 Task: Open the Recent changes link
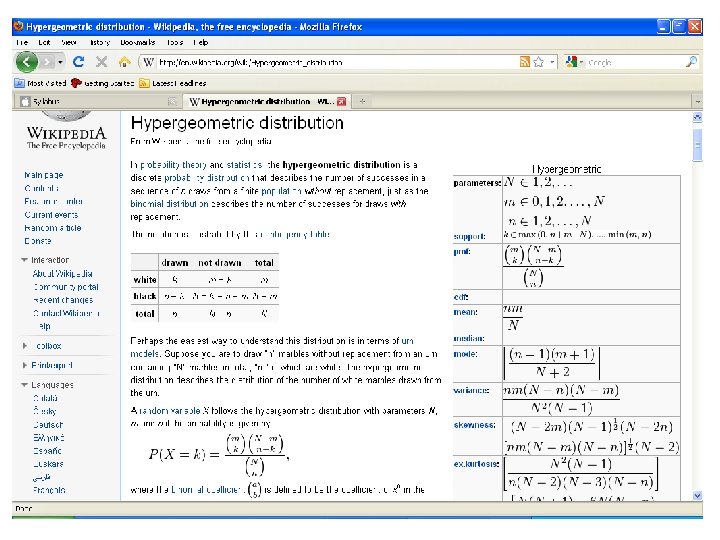click(63, 300)
